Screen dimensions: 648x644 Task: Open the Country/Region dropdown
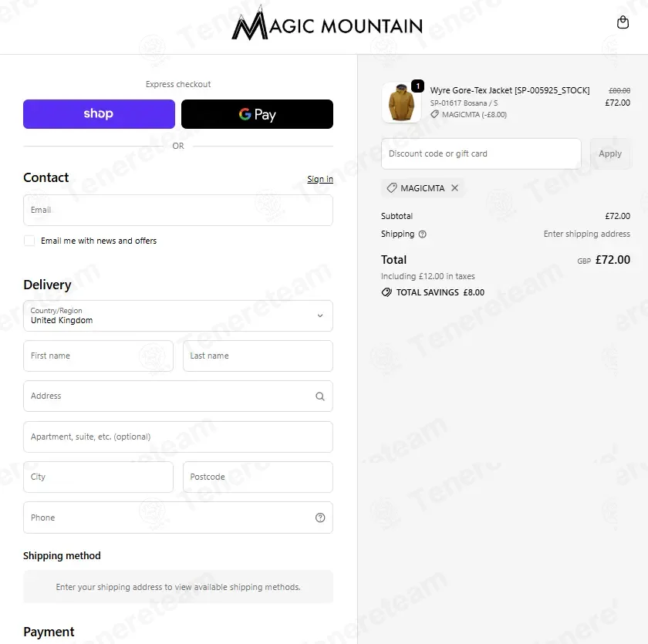point(178,315)
